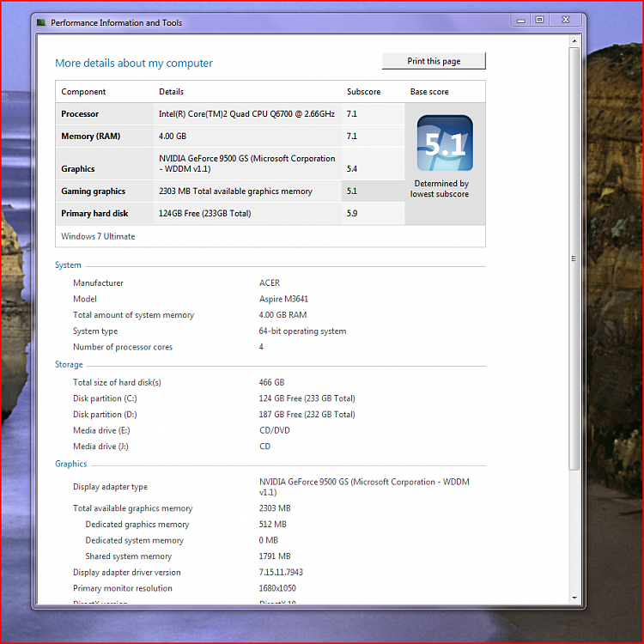Click the System section heading
Image resolution: width=644 pixels, height=644 pixels.
(68, 265)
